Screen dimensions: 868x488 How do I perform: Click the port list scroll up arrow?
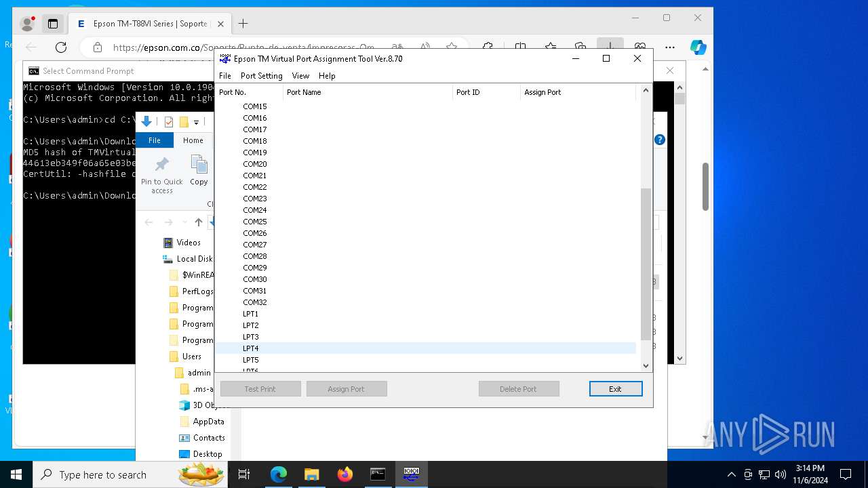pos(646,90)
